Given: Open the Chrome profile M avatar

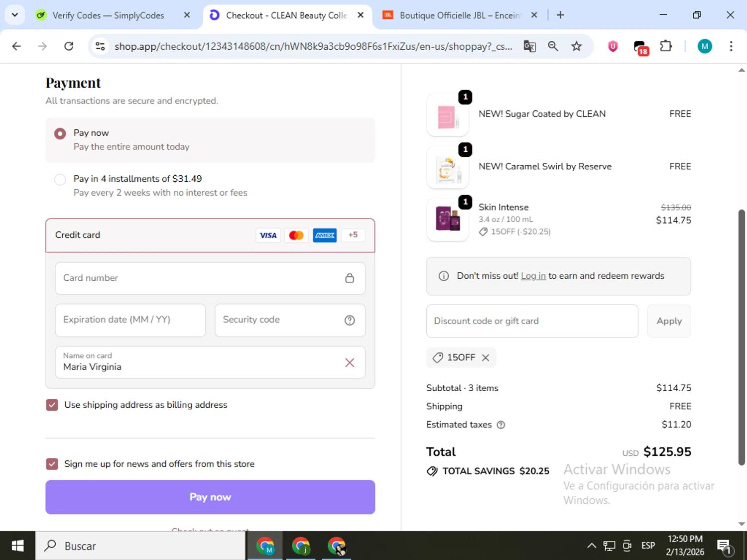Looking at the screenshot, I should pos(704,46).
